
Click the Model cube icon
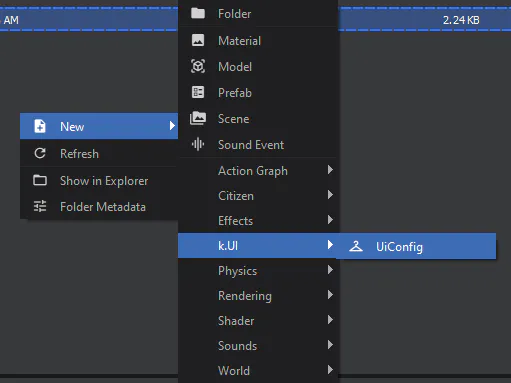click(198, 66)
